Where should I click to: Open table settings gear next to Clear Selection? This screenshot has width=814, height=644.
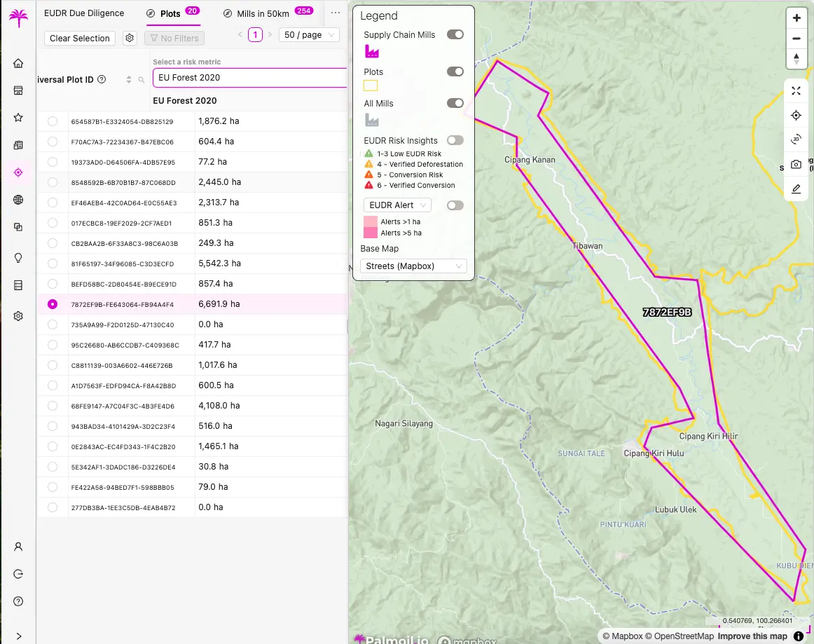(130, 39)
